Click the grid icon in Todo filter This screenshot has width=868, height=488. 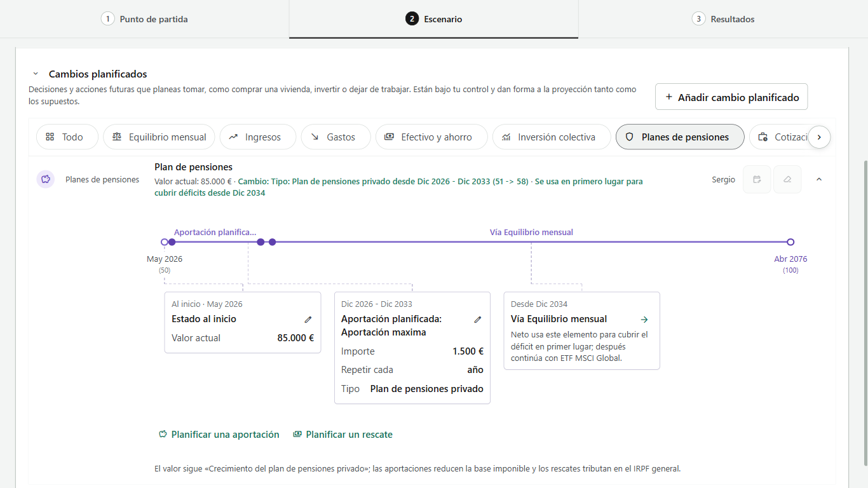(50, 137)
